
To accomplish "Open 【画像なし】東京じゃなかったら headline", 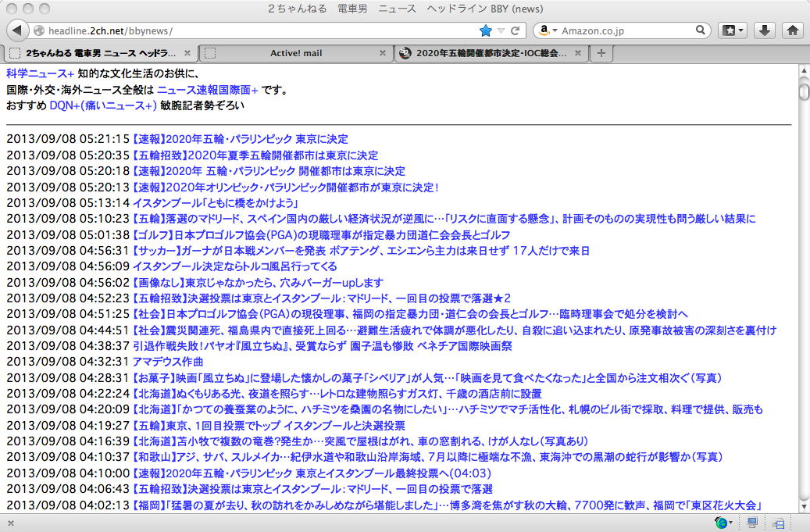I will coord(259,283).
